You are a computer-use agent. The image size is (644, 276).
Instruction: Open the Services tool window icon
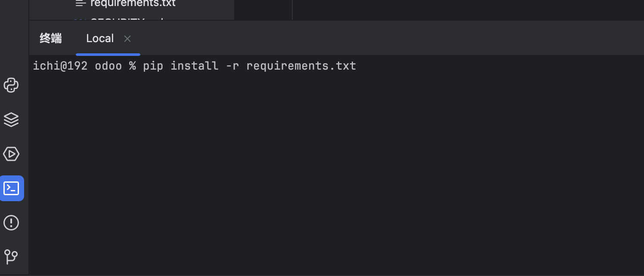click(11, 154)
